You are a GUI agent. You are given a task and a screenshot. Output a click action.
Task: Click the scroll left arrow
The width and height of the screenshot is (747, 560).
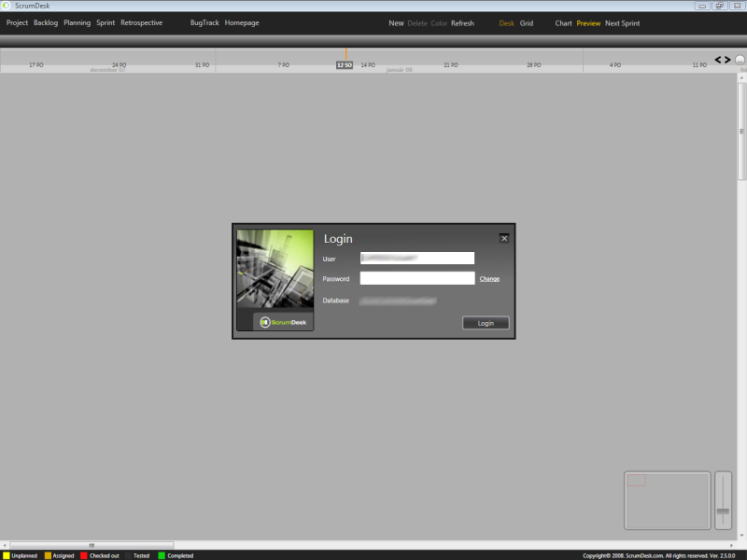(5, 545)
